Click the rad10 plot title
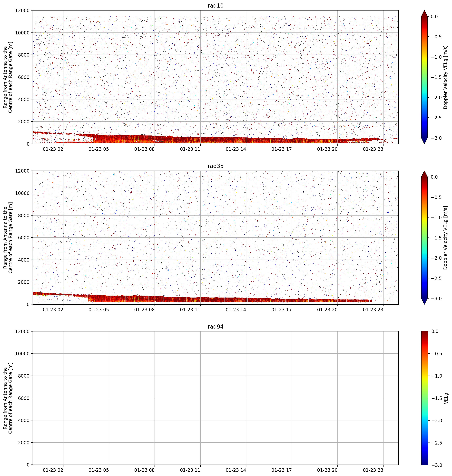The width and height of the screenshot is (452, 476). pos(215,6)
